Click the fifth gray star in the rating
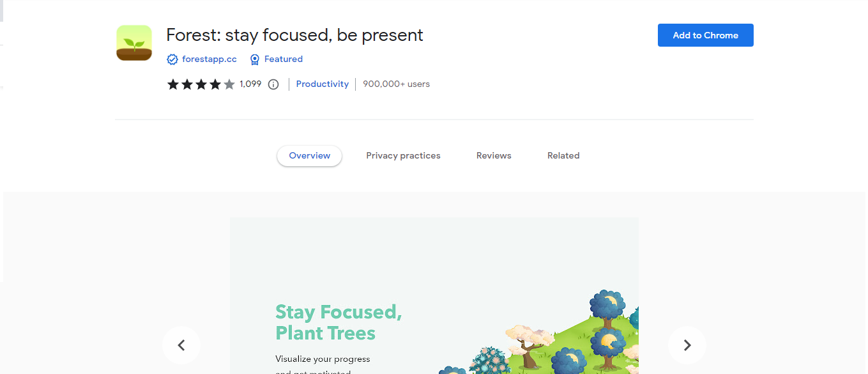This screenshot has width=868, height=374. [229, 84]
